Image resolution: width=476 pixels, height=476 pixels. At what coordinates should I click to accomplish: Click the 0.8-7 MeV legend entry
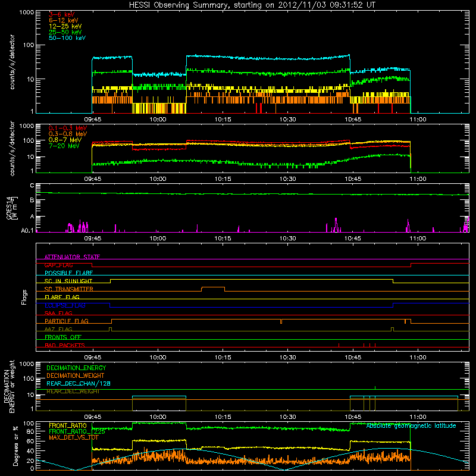pos(65,140)
